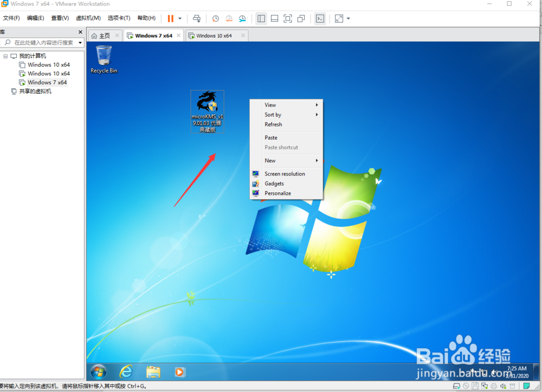
Task: Open the 帮助(H) menu
Action: coord(146,18)
